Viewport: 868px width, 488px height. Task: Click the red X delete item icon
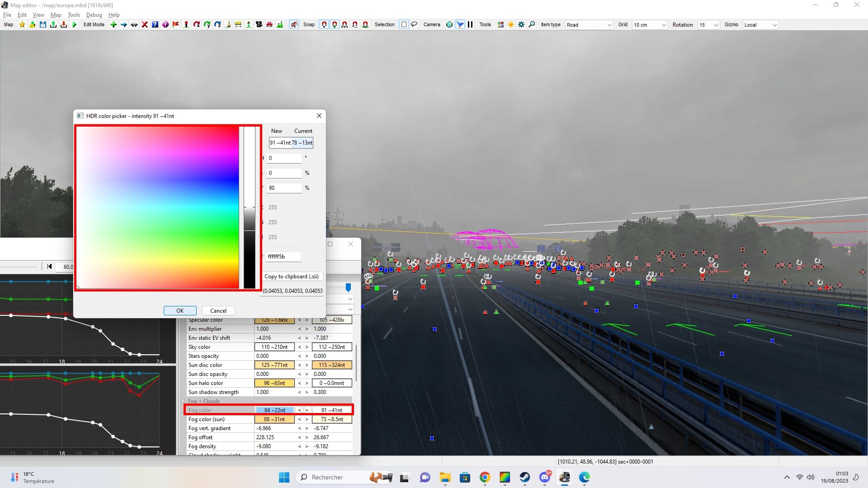click(x=145, y=25)
